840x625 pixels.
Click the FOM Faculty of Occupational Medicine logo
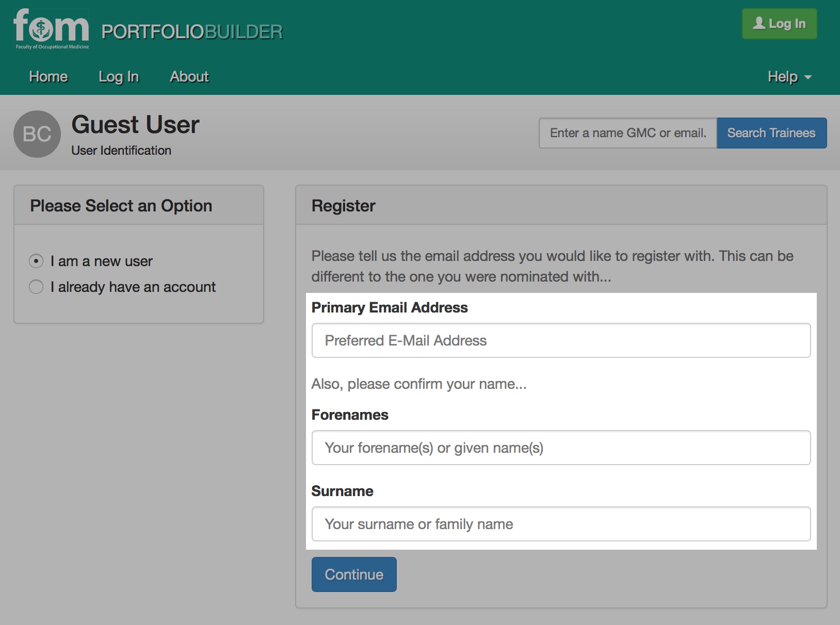point(52,29)
